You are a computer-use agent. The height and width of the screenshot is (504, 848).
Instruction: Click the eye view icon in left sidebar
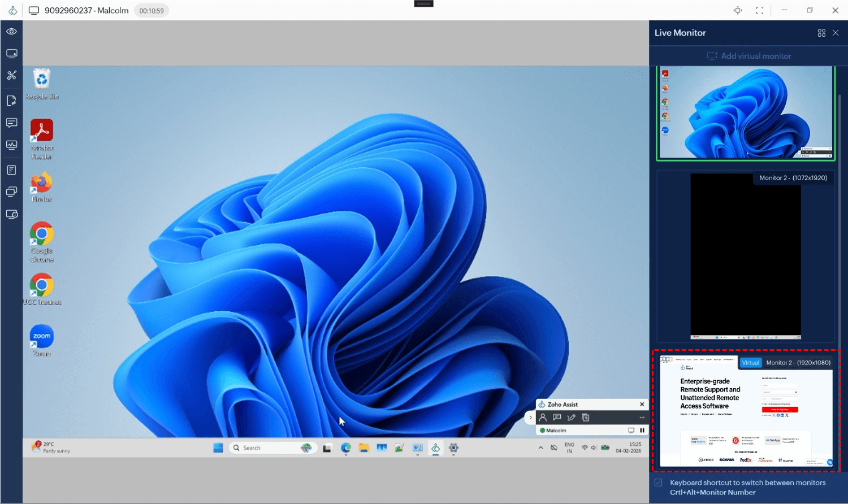[11, 32]
